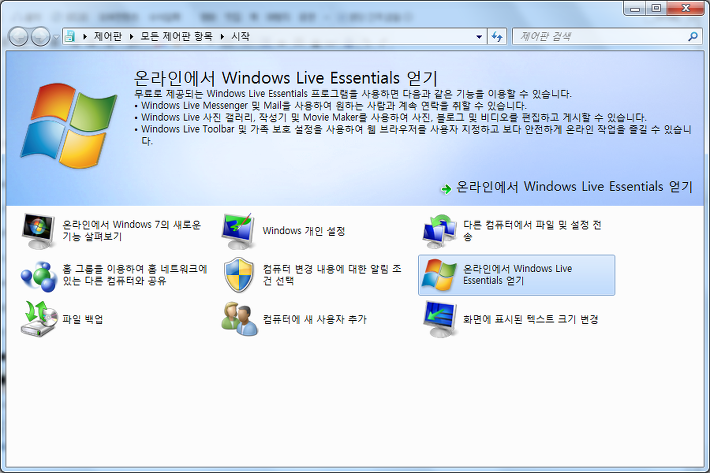Select 제어판 in the breadcrumb path
The height and width of the screenshot is (473, 710).
108,36
